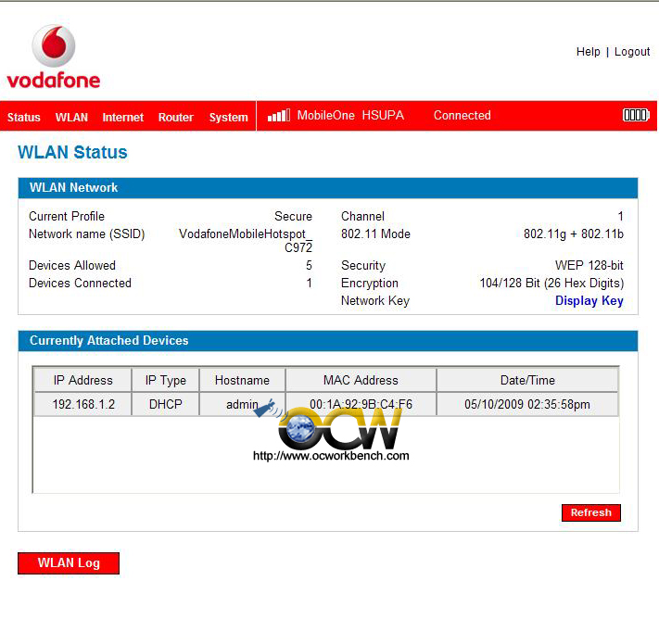Click the Current Profile label
659x644 pixels.
point(67,216)
